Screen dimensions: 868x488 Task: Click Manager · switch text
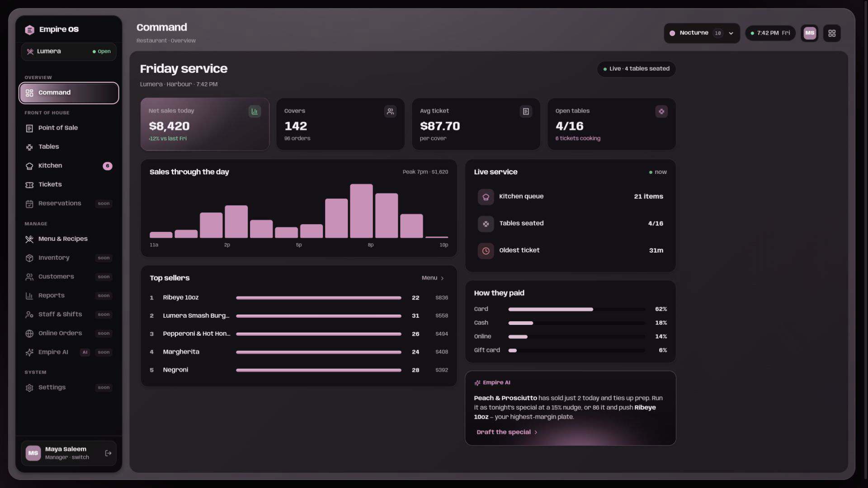(67, 458)
